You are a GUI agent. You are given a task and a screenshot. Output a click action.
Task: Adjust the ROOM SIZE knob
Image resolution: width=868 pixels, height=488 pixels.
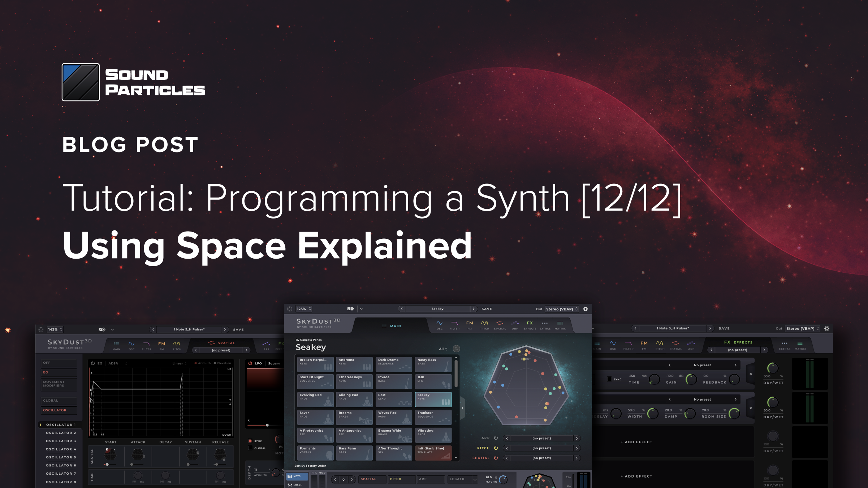[734, 413]
